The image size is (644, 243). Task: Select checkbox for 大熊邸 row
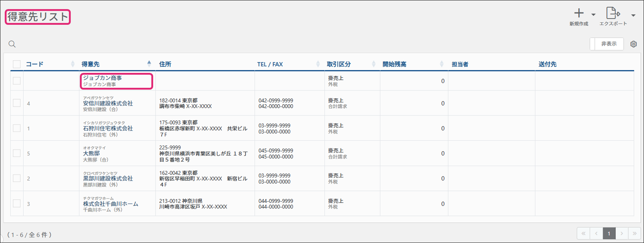tap(17, 153)
